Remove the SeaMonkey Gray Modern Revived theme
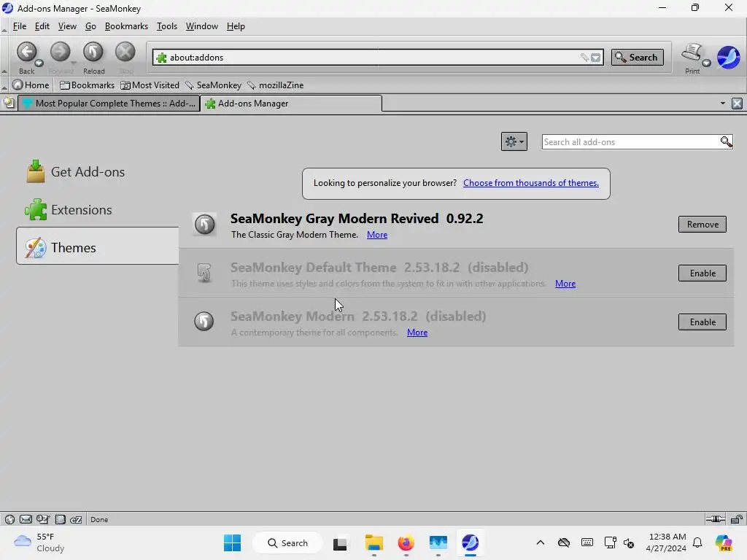The width and height of the screenshot is (747, 560). point(703,225)
